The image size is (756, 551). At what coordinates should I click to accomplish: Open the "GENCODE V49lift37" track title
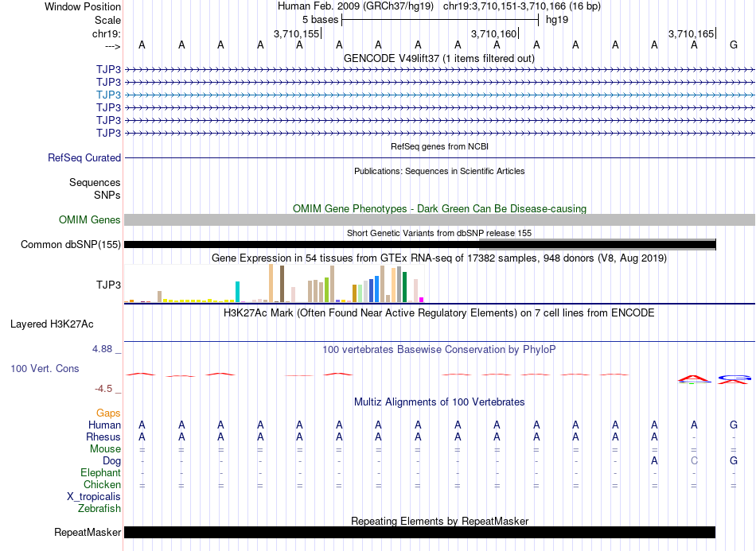[439, 58]
